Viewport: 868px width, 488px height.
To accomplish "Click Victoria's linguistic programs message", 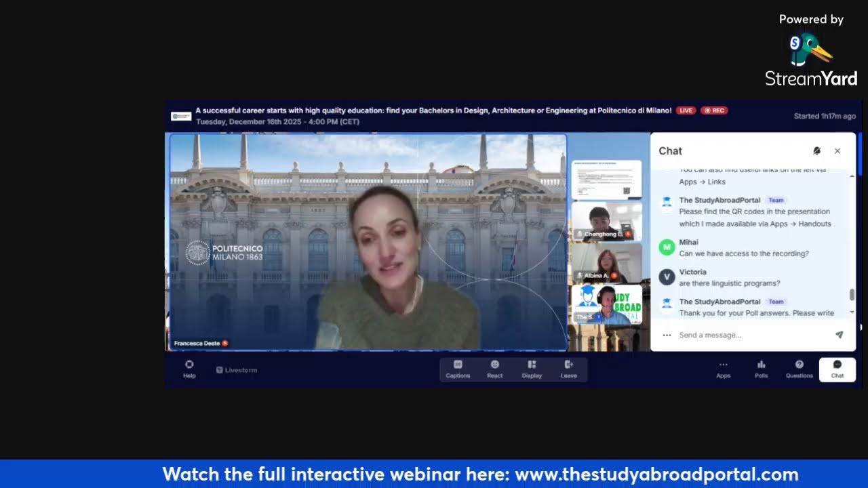I will click(730, 283).
